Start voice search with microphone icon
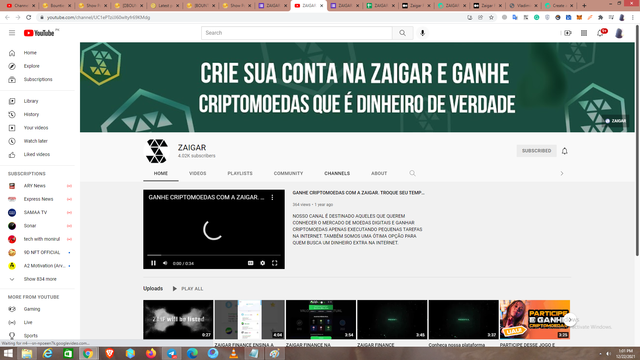 (x=422, y=33)
